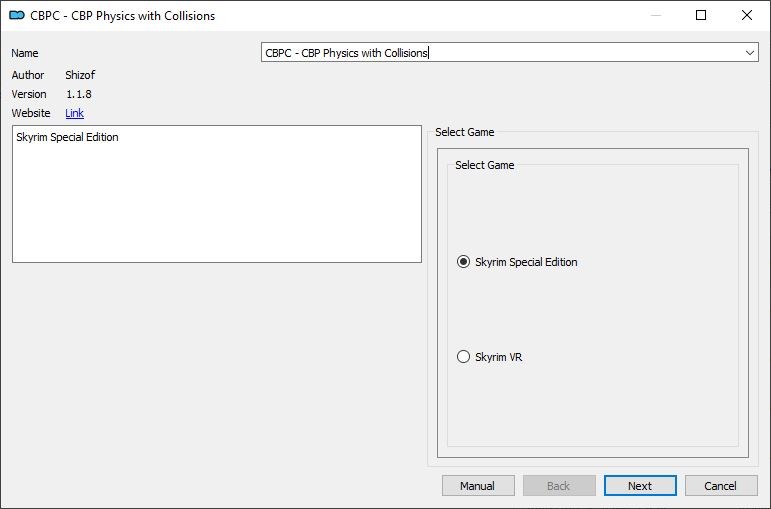Click the author name Shizof
Image resolution: width=771 pixels, height=509 pixels.
80,75
